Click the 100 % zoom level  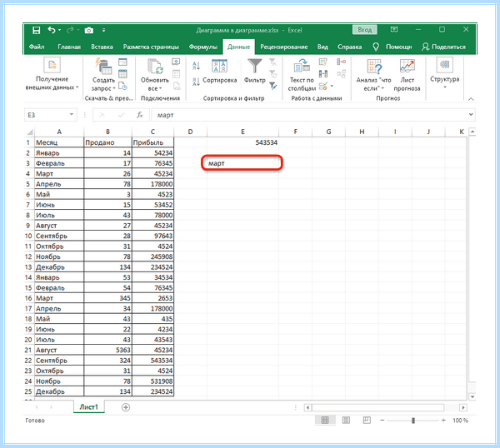(461, 421)
